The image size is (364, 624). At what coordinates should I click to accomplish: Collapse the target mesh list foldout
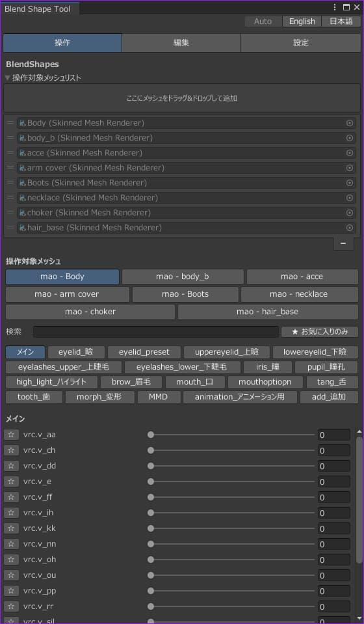[8, 78]
